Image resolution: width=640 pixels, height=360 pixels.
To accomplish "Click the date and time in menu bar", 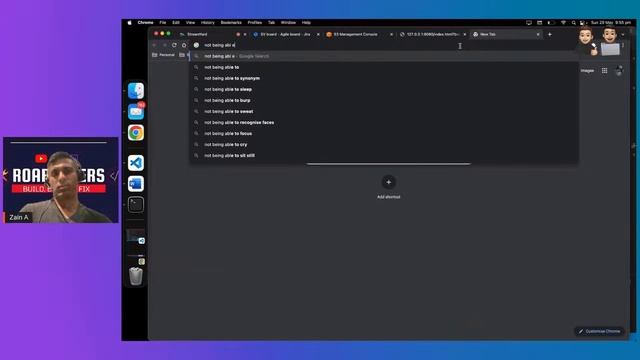I will (611, 23).
